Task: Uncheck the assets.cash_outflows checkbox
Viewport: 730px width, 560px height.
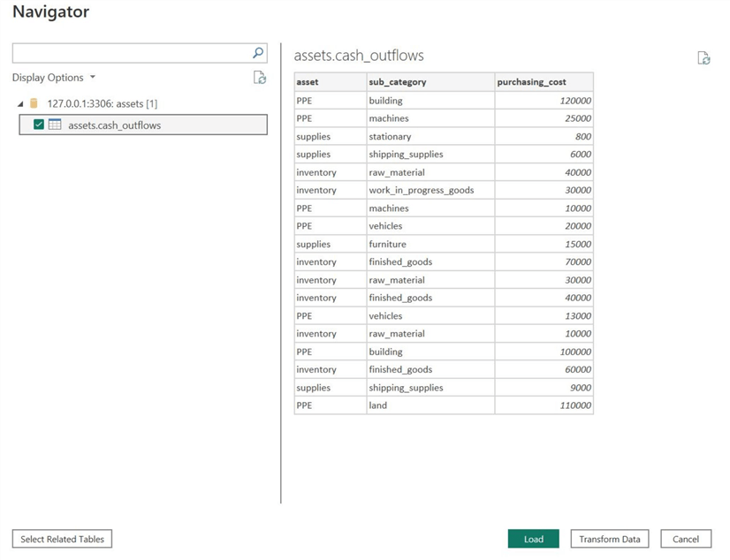Action: (39, 125)
